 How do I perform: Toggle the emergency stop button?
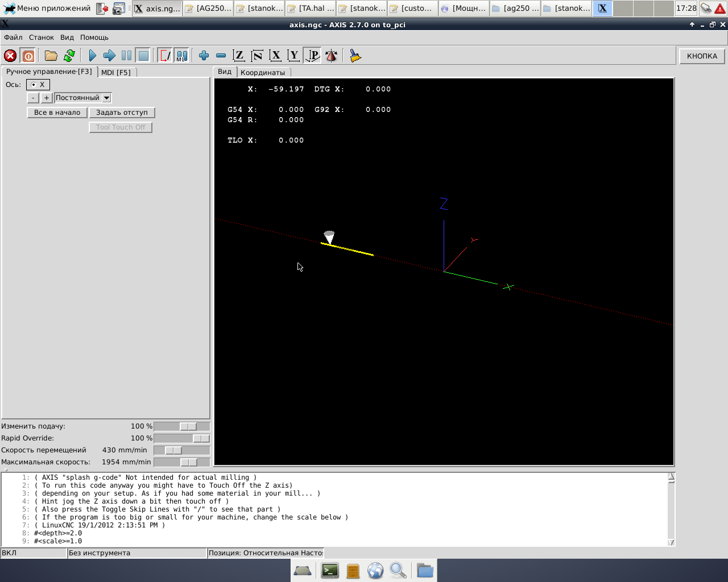click(10, 56)
